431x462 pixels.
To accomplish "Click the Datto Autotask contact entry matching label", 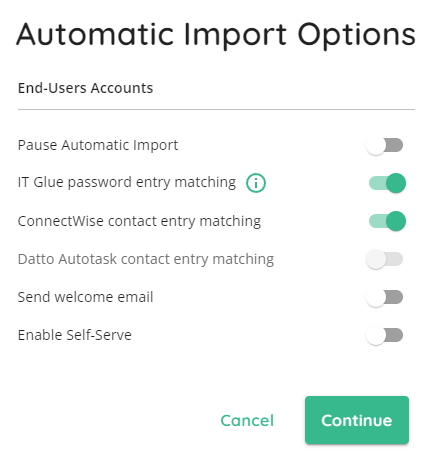I will pyautogui.click(x=146, y=259).
